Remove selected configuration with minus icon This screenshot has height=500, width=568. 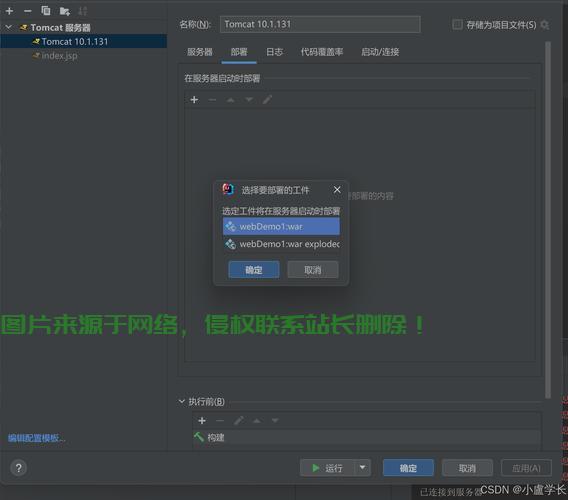(x=28, y=11)
